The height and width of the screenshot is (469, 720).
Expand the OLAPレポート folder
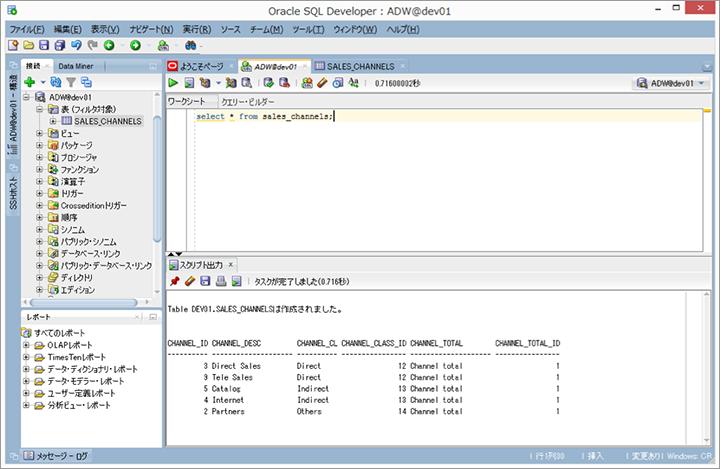(x=26, y=344)
